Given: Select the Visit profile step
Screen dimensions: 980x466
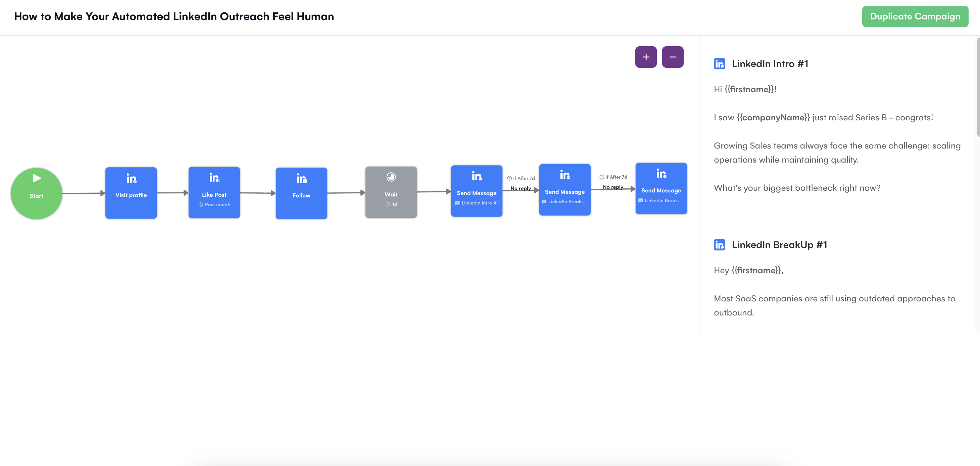Looking at the screenshot, I should [x=131, y=193].
